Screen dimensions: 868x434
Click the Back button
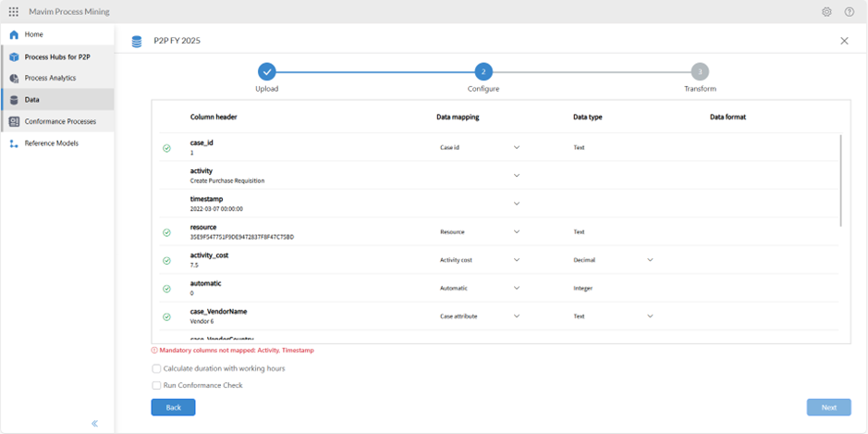[x=173, y=407]
